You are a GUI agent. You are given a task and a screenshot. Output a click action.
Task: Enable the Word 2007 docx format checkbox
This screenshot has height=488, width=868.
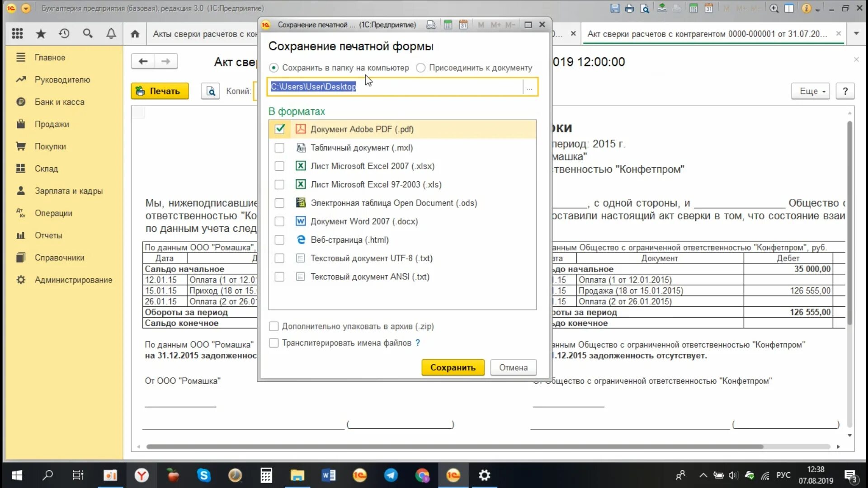(x=279, y=221)
